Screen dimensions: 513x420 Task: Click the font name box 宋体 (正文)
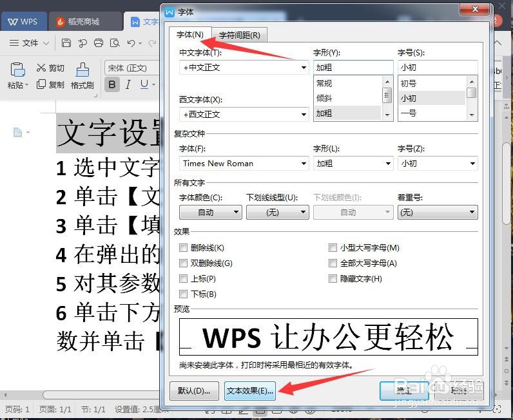point(132,68)
